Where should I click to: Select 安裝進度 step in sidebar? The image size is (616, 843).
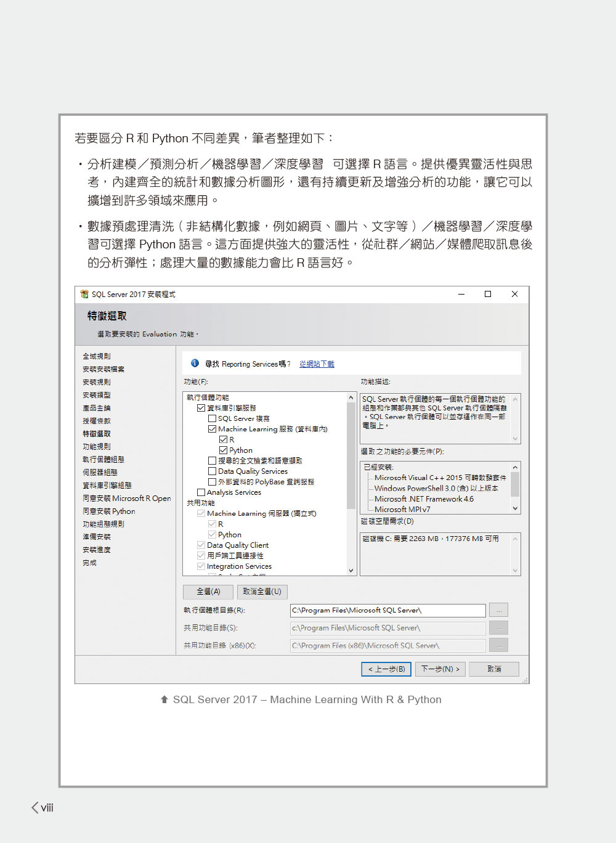point(97,550)
